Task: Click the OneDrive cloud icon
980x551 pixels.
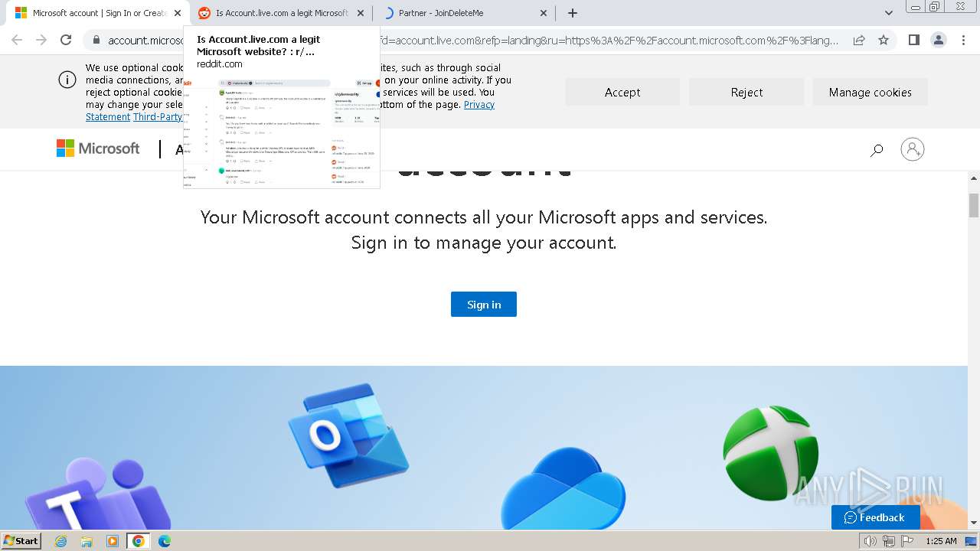Action: tap(563, 488)
